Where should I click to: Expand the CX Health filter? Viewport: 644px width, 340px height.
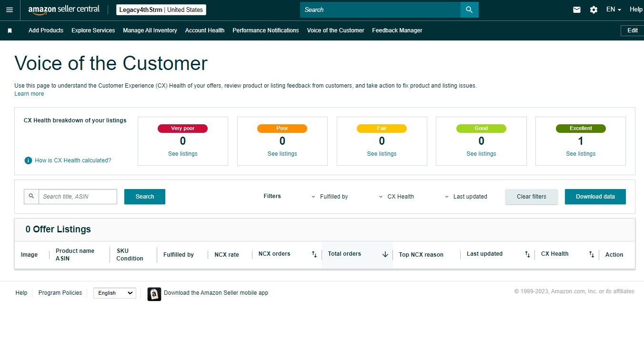pos(396,197)
